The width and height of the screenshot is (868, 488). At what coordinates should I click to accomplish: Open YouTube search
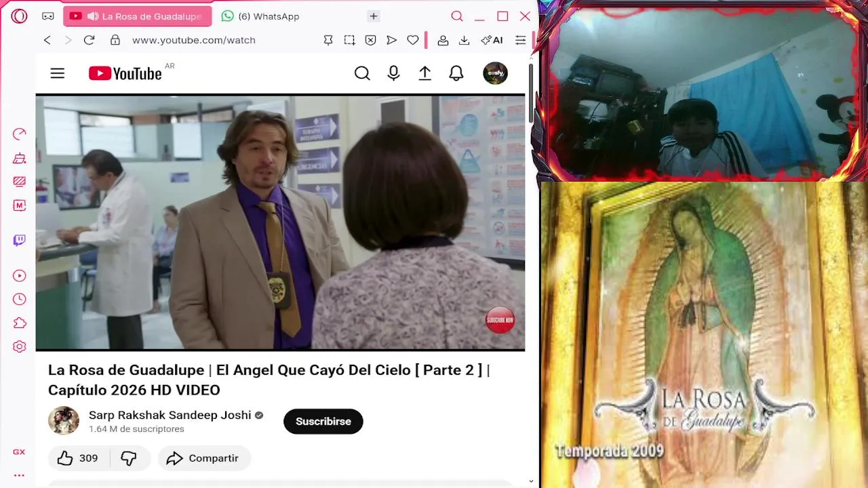pyautogui.click(x=362, y=73)
